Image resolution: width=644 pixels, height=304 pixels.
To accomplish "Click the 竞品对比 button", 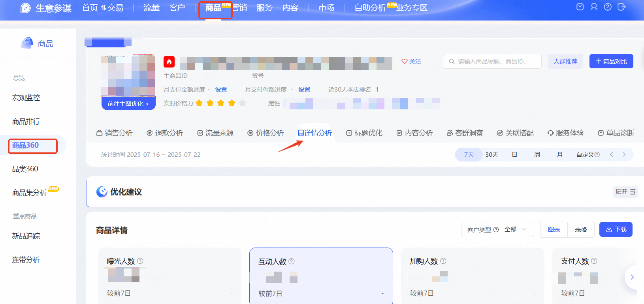I will click(611, 62).
